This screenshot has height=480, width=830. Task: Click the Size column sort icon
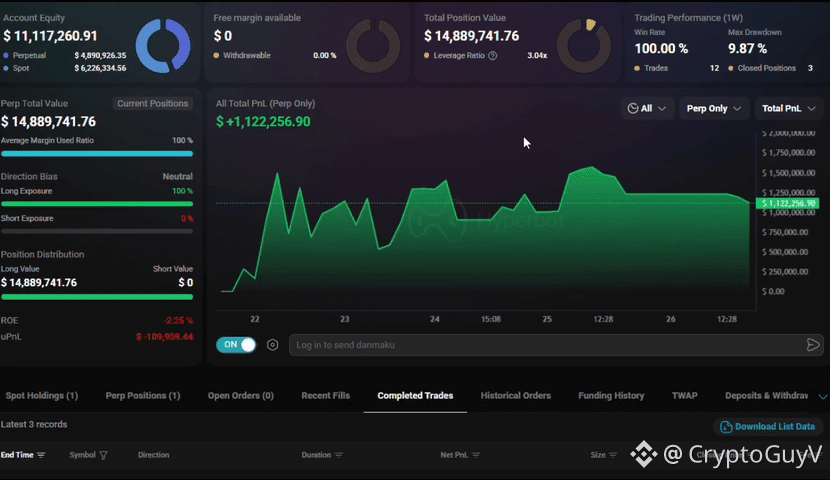coord(613,455)
